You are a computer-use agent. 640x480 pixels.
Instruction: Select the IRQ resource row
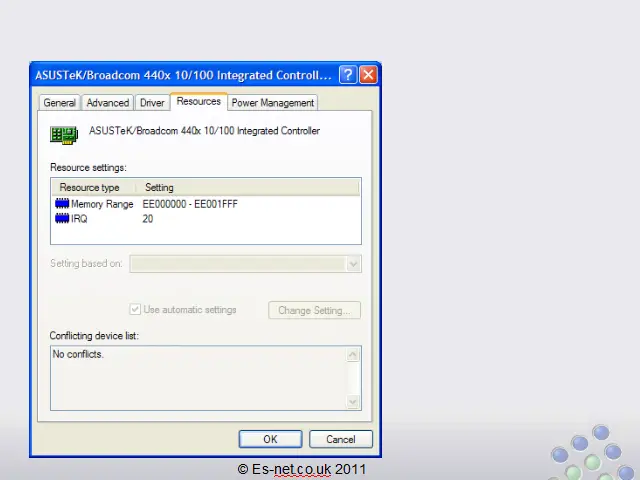click(x=206, y=219)
